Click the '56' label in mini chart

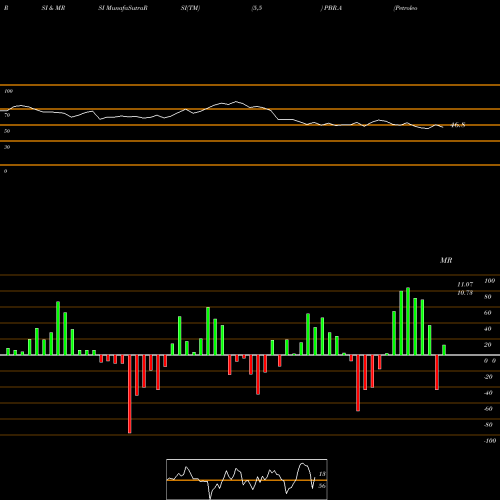(322, 486)
